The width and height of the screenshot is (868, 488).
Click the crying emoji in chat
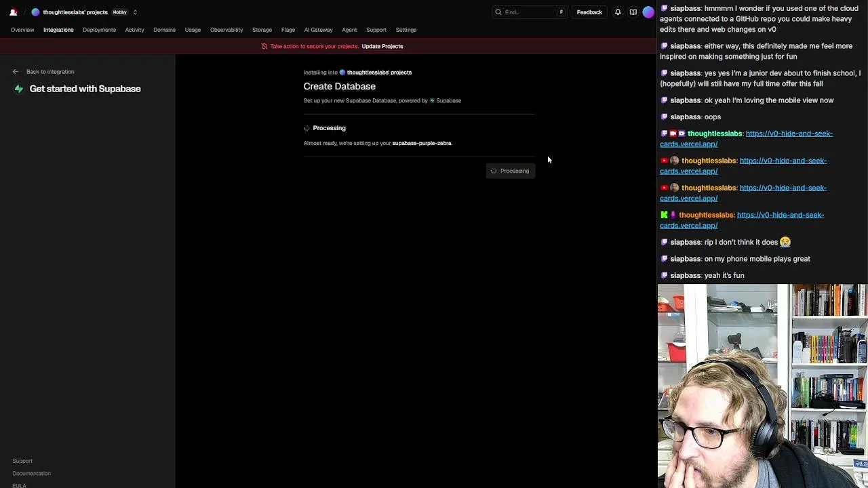pyautogui.click(x=785, y=242)
